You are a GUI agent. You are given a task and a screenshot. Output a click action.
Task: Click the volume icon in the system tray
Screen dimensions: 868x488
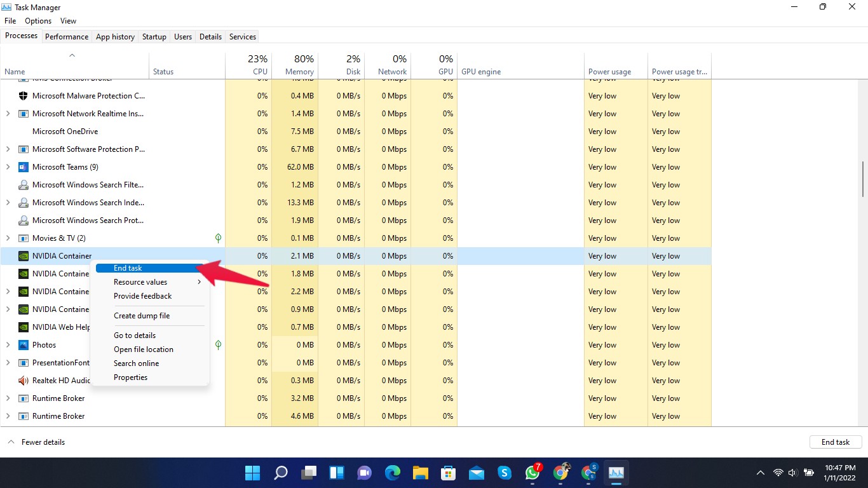click(792, 473)
